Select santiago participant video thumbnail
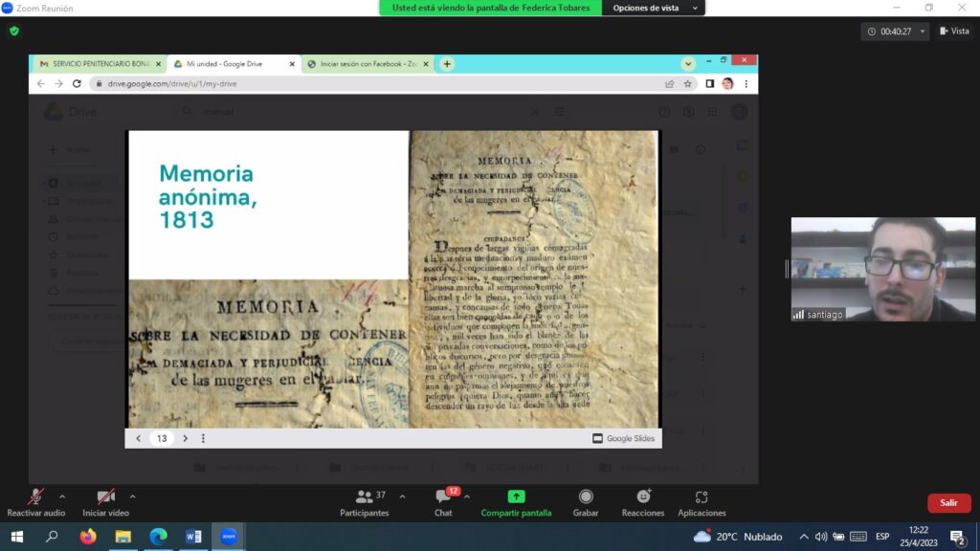980x551 pixels. 882,269
